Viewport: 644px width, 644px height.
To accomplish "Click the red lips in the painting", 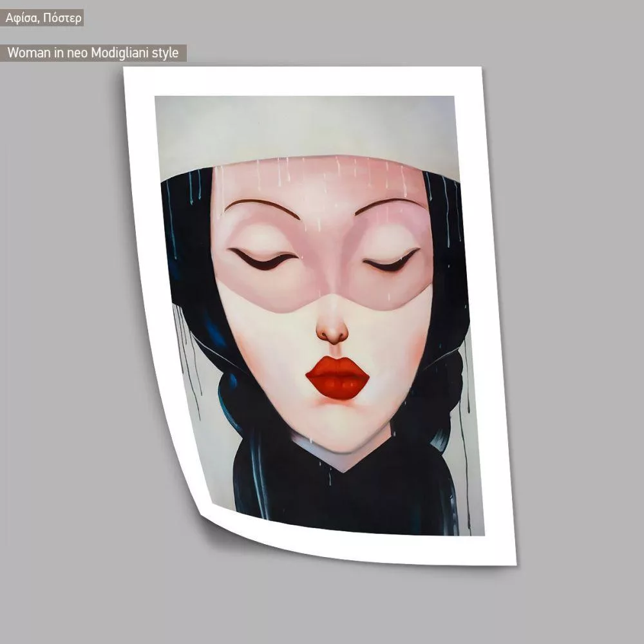I will pos(337,378).
